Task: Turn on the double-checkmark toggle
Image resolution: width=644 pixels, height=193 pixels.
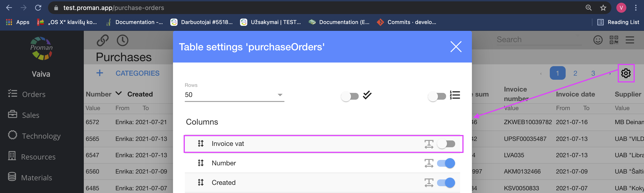Action: 350,96
